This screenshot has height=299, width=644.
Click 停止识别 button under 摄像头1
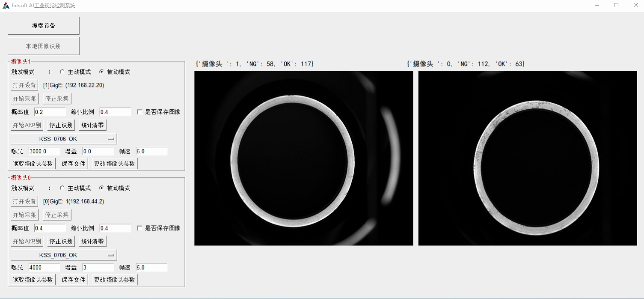coord(61,125)
